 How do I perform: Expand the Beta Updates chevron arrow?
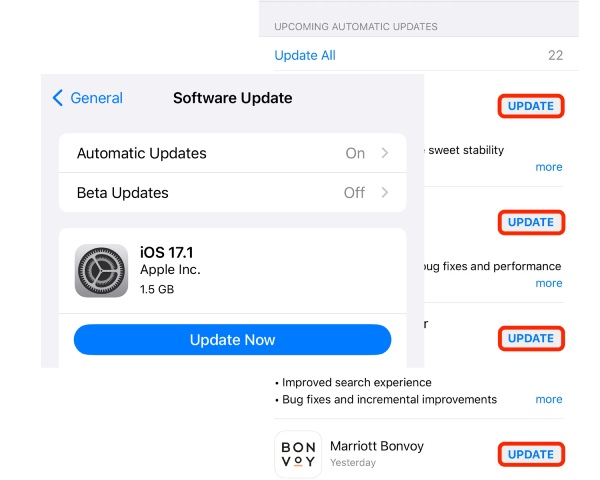385,193
